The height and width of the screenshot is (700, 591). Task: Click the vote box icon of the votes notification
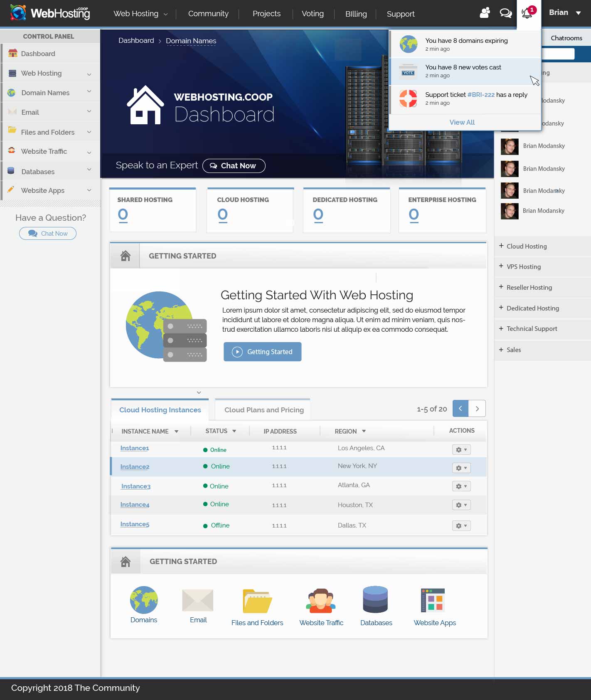tap(408, 71)
